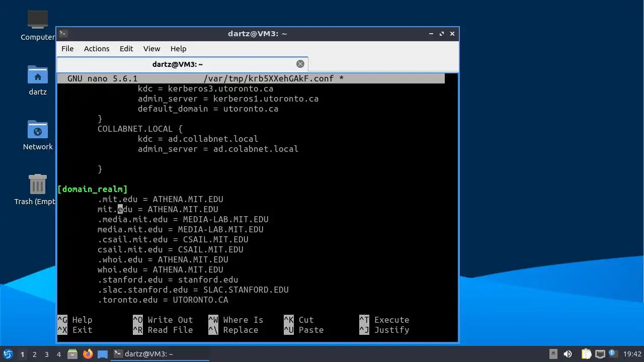The image size is (644, 362).
Task: Open the removable media eject tray icon
Action: coord(553,354)
